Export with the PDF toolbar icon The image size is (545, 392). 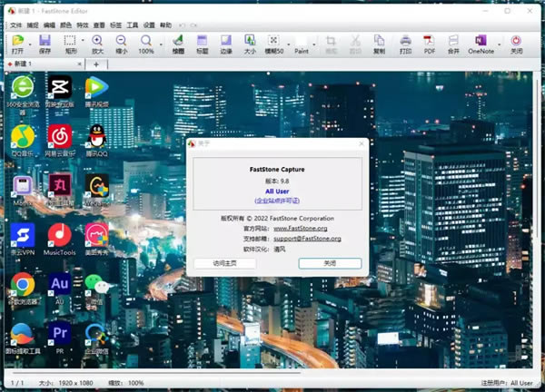pos(430,44)
